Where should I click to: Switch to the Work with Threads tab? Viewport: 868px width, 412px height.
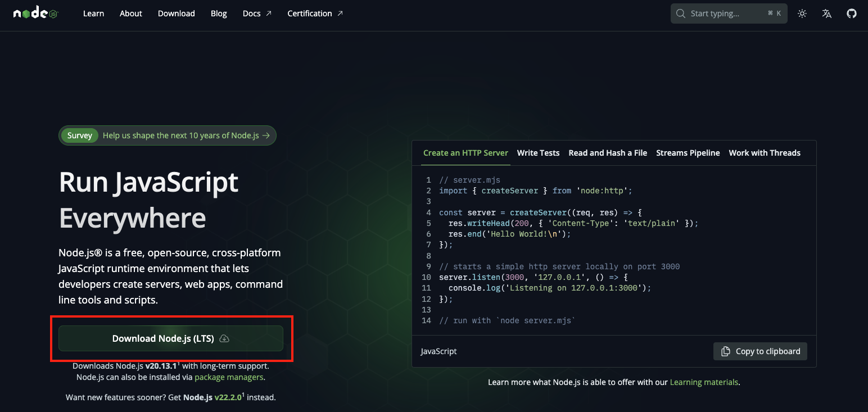click(765, 153)
